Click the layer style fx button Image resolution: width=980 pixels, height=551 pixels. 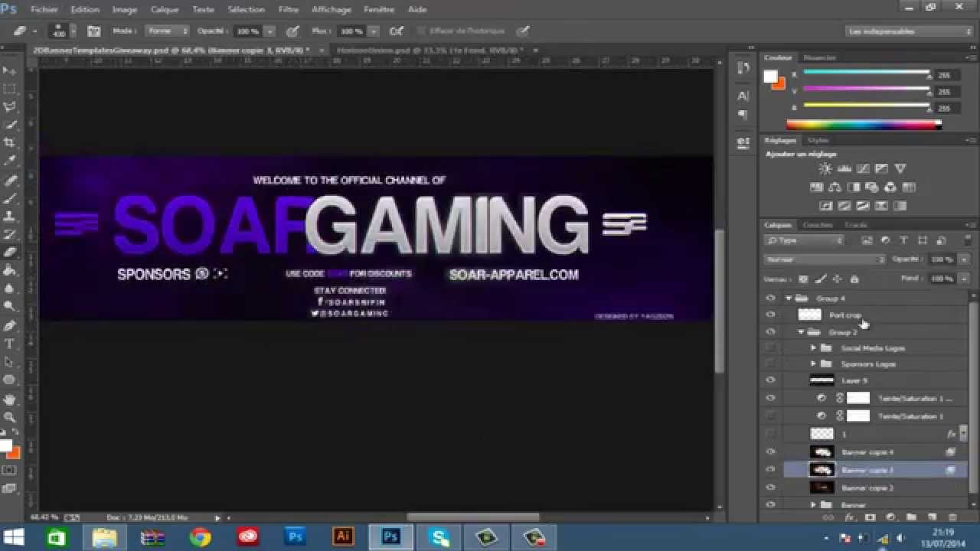tap(849, 518)
